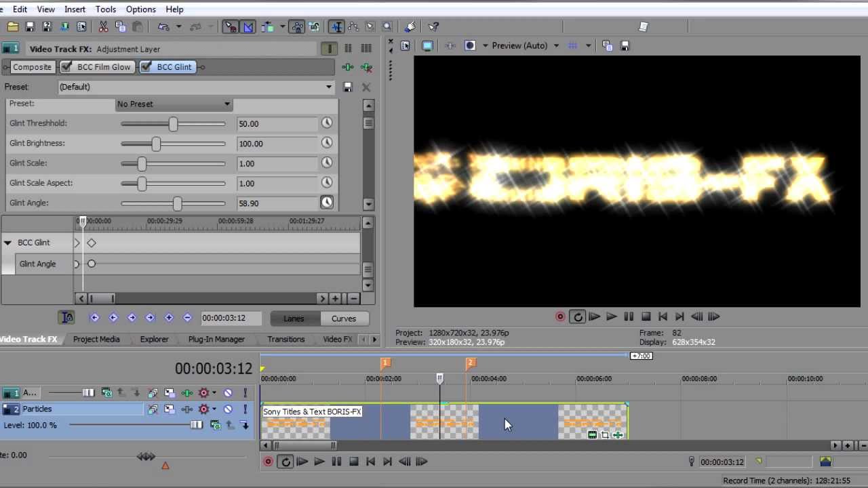868x488 pixels.
Task: Delete keyframe with minus diamond icon
Action: tap(187, 318)
